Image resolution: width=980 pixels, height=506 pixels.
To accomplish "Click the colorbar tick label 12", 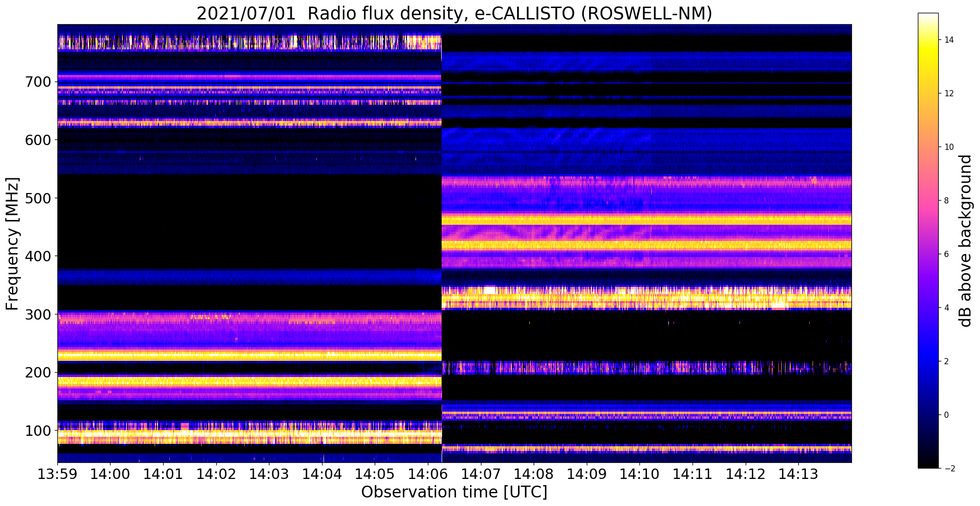I will pos(949,93).
